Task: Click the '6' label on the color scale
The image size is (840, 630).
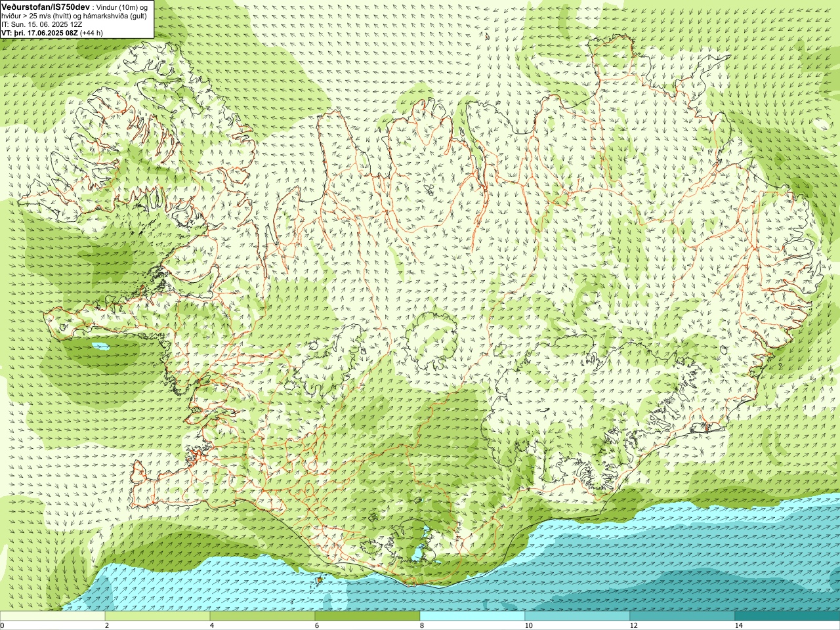Action: pyautogui.click(x=317, y=625)
